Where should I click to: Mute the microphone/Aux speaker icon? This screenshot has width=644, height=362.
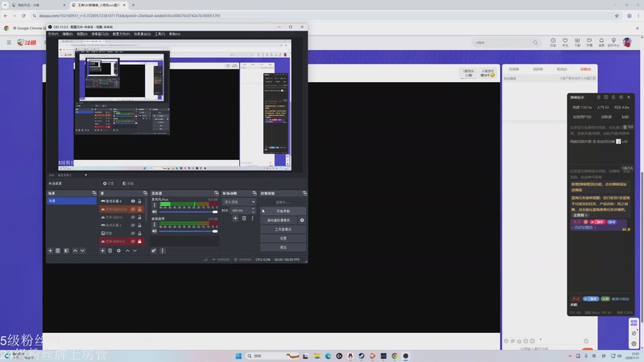point(155,212)
